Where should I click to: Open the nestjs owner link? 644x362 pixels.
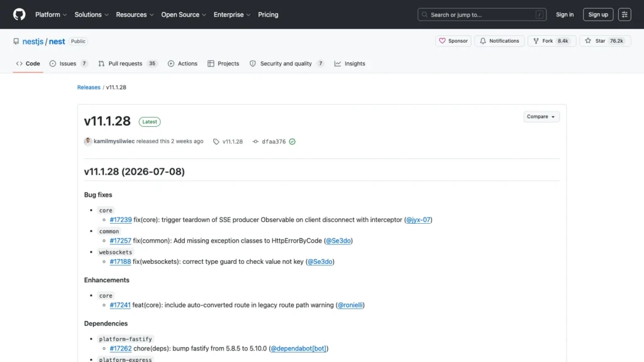[33, 41]
